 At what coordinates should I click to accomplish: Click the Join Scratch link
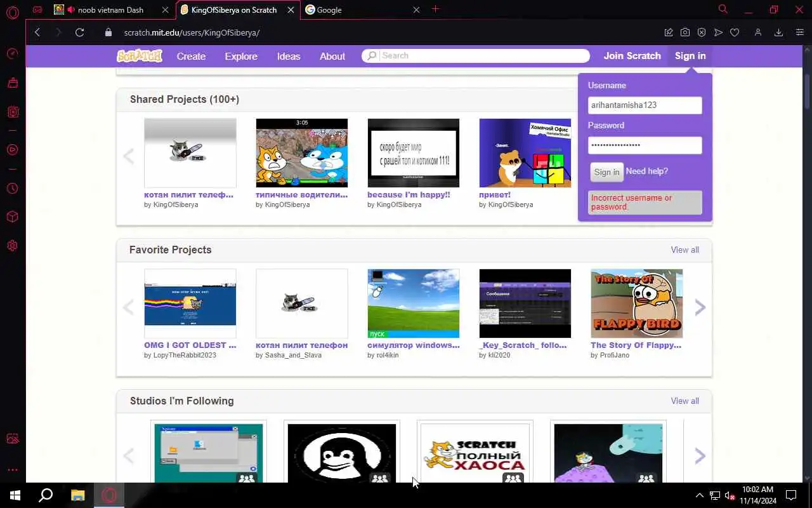point(632,56)
